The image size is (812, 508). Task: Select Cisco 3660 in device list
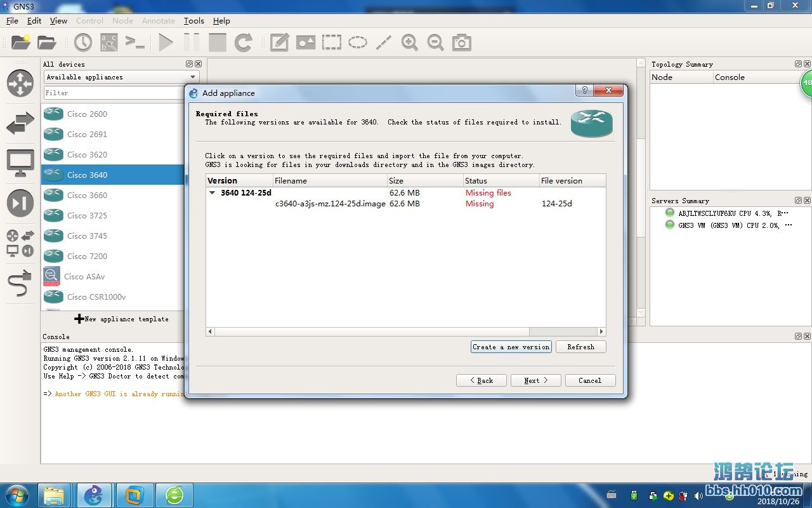point(113,196)
